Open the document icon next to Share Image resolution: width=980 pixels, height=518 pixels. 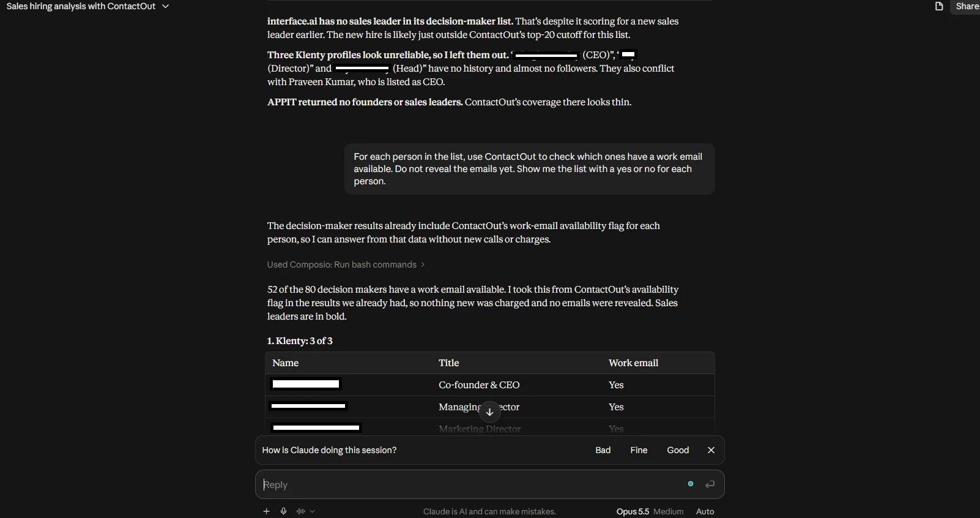[x=939, y=6]
